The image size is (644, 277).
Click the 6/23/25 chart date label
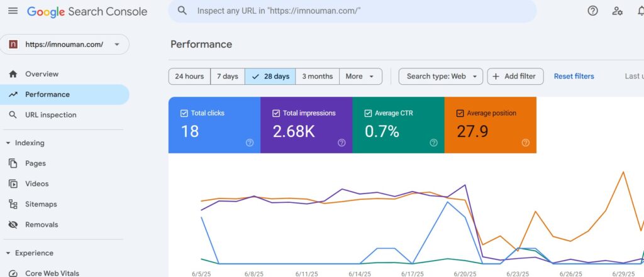click(518, 274)
